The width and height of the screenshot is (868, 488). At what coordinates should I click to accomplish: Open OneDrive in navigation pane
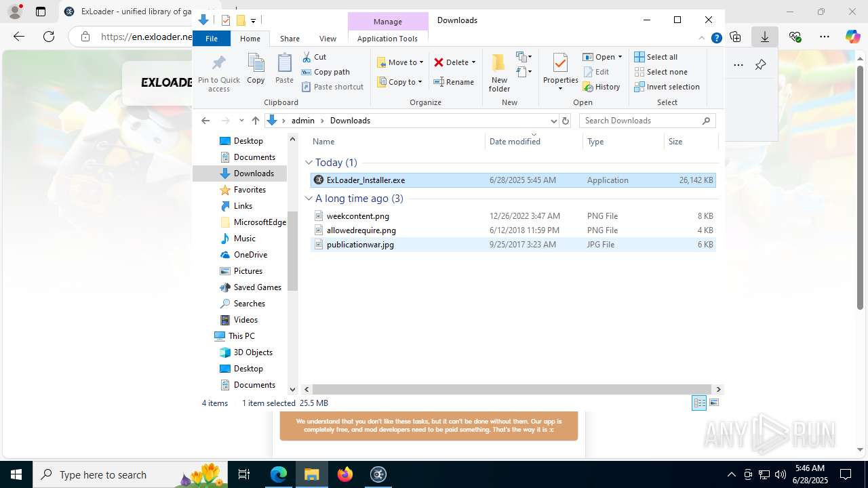pos(250,255)
